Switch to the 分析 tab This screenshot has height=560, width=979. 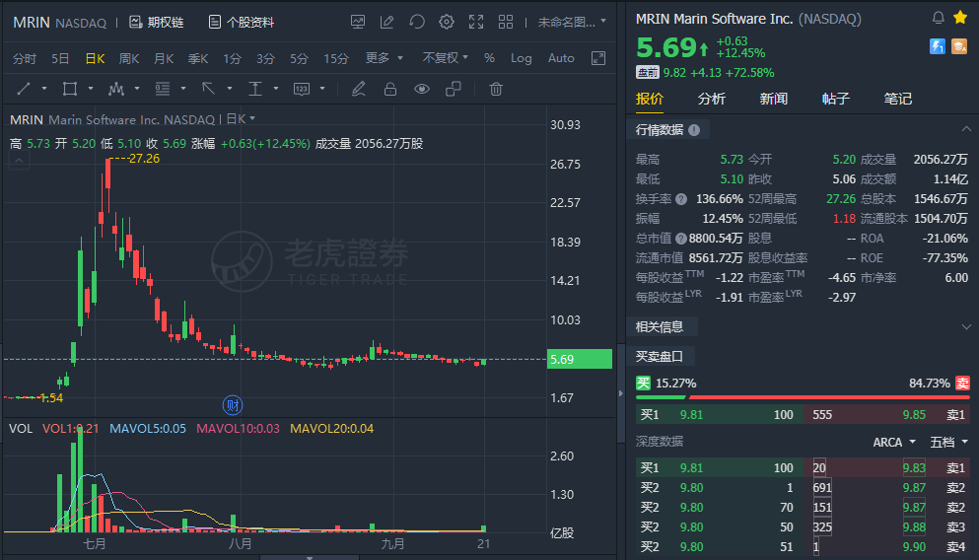pyautogui.click(x=711, y=99)
